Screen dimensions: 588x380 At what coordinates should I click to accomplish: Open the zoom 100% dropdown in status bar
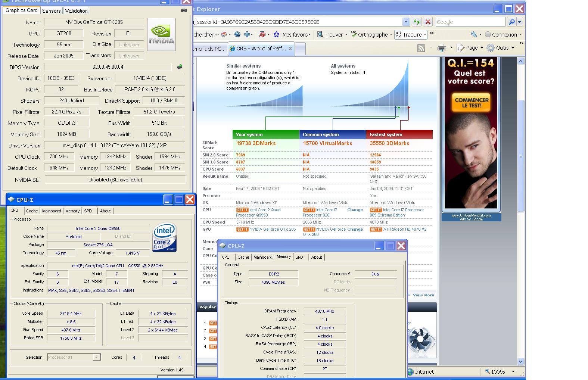[x=513, y=372]
